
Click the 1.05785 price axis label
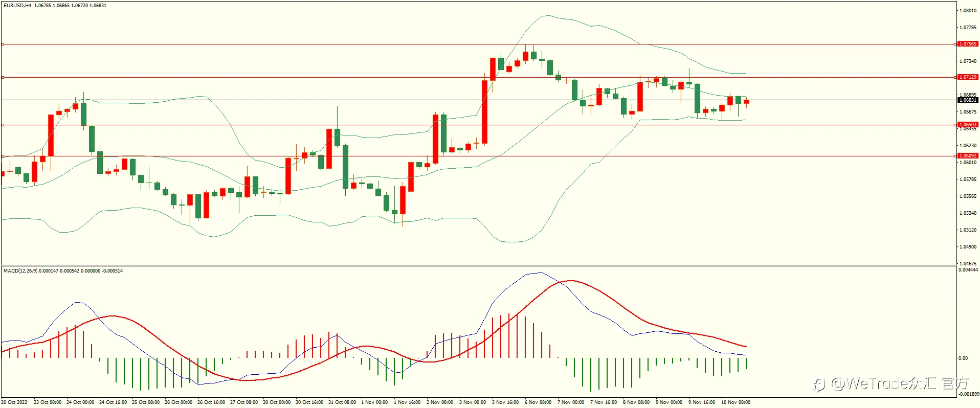click(x=968, y=179)
